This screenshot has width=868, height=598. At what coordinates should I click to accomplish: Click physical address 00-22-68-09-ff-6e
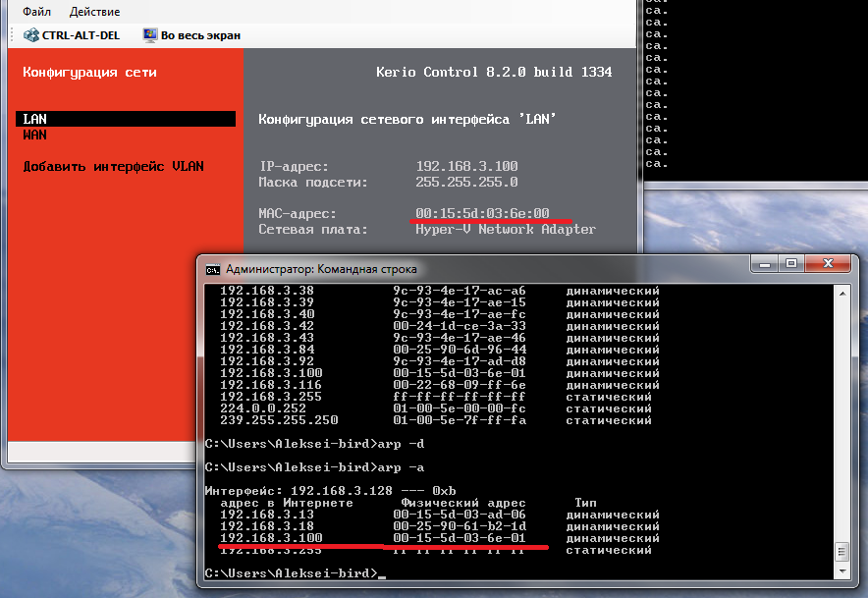460,385
